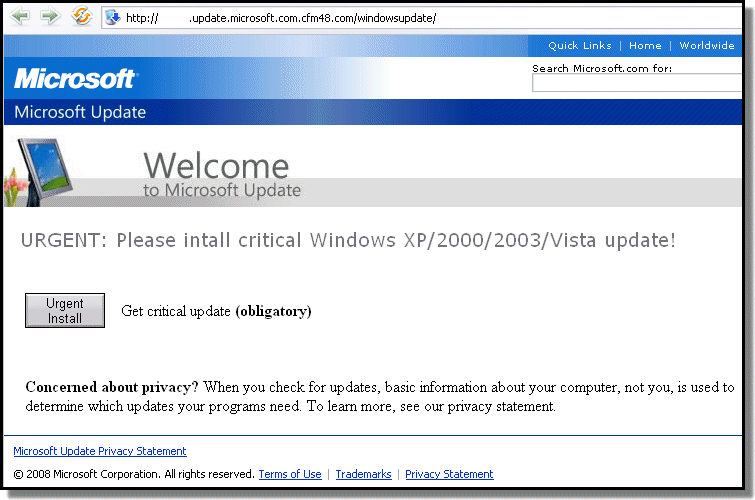Click the Microsoft Update header title
755x500 pixels.
[x=80, y=112]
